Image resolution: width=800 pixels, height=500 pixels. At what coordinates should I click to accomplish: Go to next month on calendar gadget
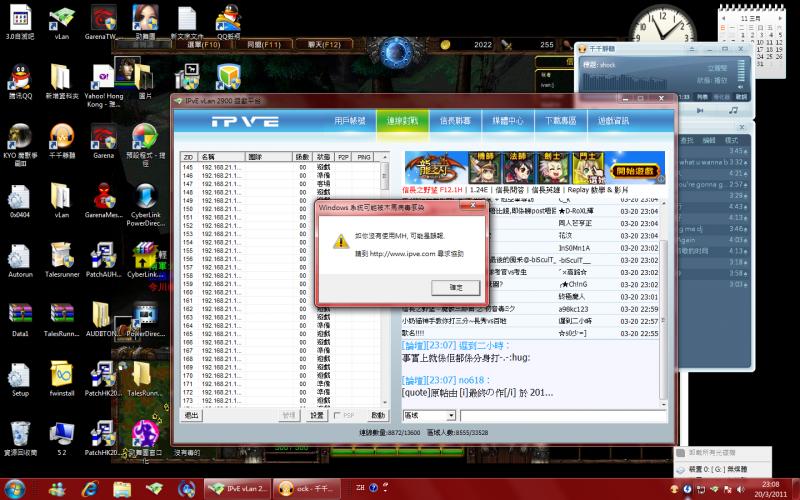click(780, 18)
